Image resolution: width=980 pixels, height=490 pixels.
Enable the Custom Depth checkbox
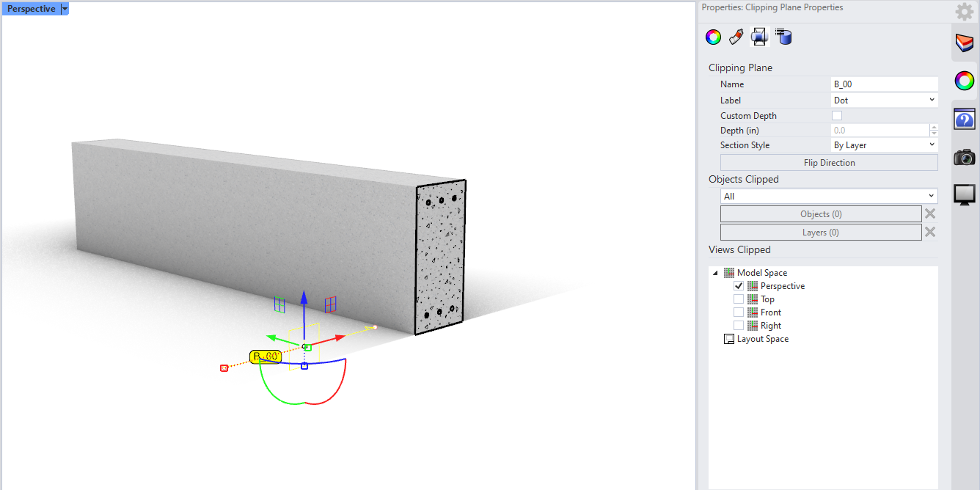[837, 116]
